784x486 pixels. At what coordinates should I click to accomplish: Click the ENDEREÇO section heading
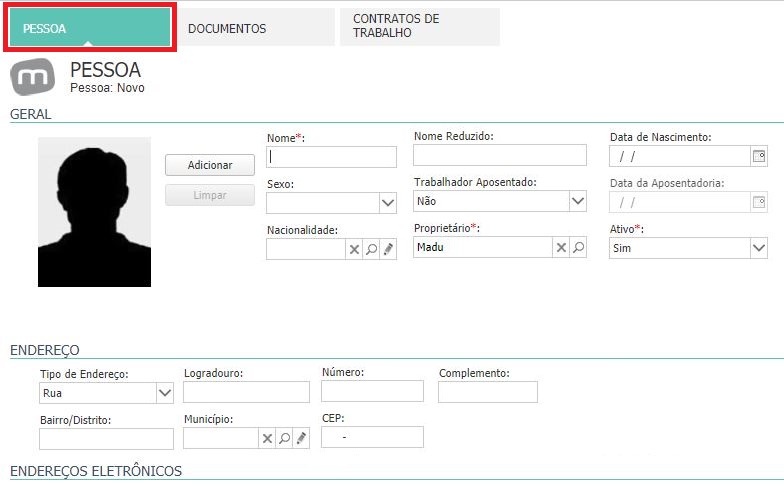click(x=44, y=350)
